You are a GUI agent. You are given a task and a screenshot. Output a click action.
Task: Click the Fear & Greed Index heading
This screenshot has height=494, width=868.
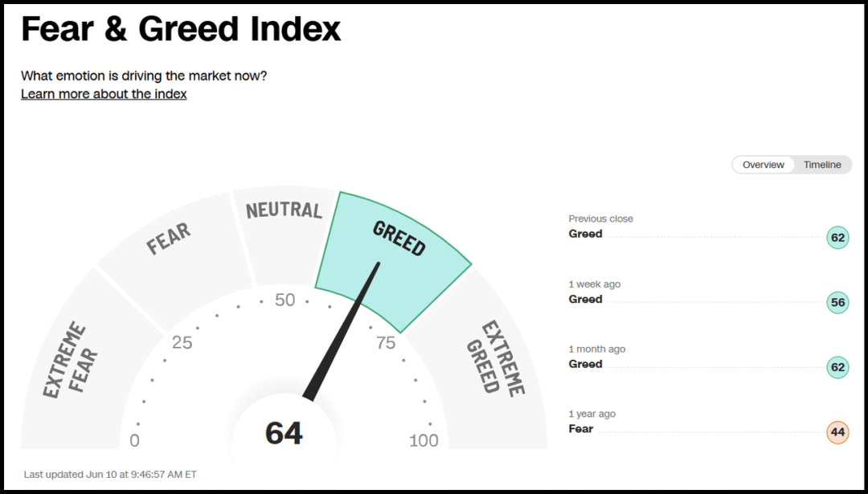(181, 29)
